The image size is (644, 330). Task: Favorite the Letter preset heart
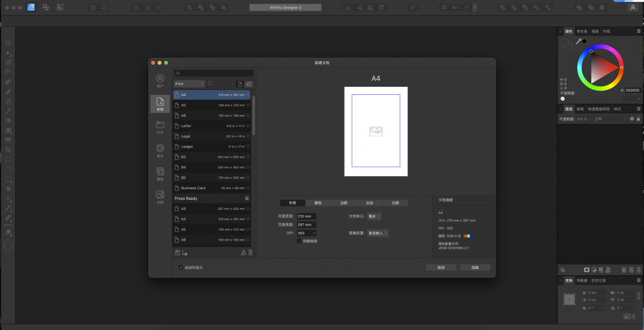(248, 126)
